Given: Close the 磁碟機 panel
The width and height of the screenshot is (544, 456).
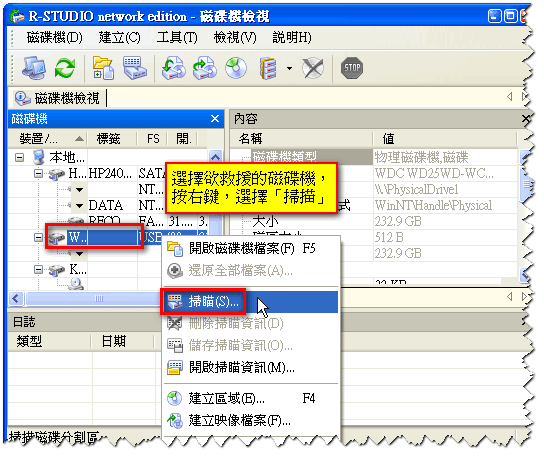Looking at the screenshot, I should tap(215, 119).
